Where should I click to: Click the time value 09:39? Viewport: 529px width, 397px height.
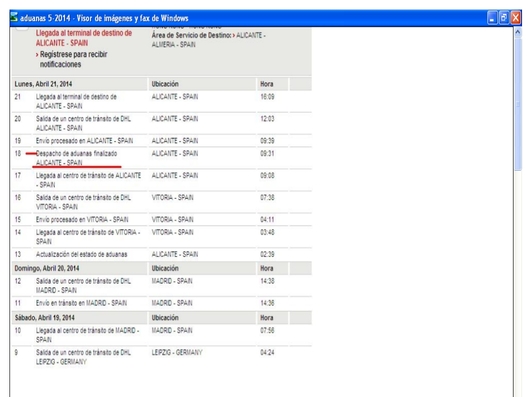point(267,141)
